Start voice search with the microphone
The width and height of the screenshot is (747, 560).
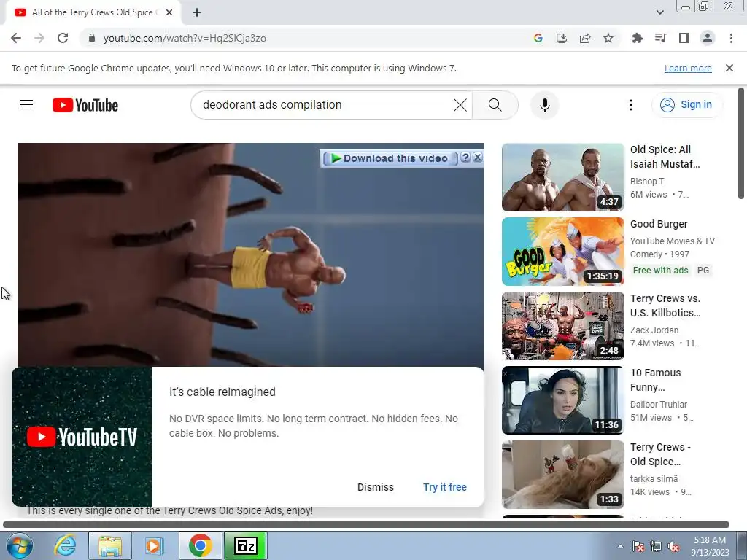pos(544,105)
